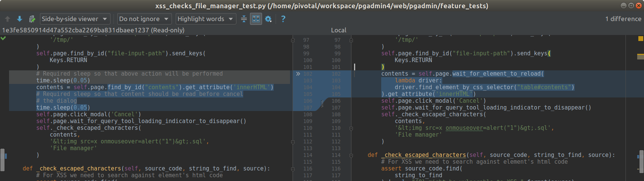The image size is (644, 181).
Task: Open the diff settings gear menu
Action: (x=268, y=19)
